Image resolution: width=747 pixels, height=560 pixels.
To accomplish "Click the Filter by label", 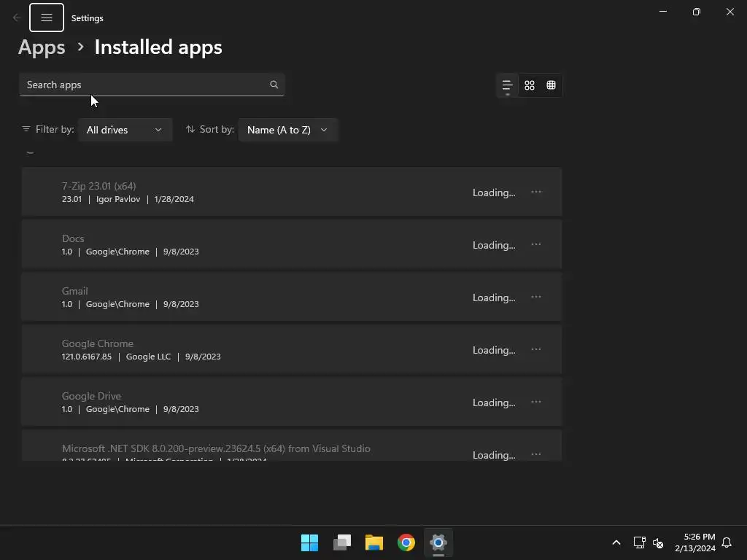I will pyautogui.click(x=55, y=130).
